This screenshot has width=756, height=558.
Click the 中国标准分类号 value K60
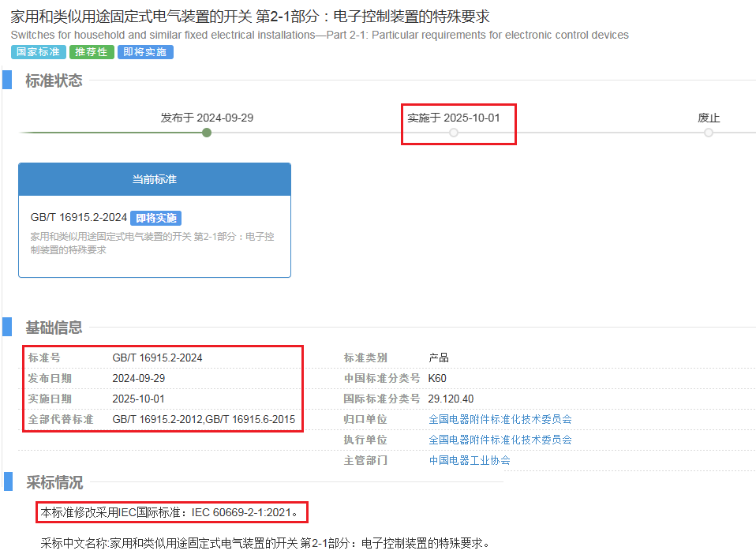click(x=437, y=378)
